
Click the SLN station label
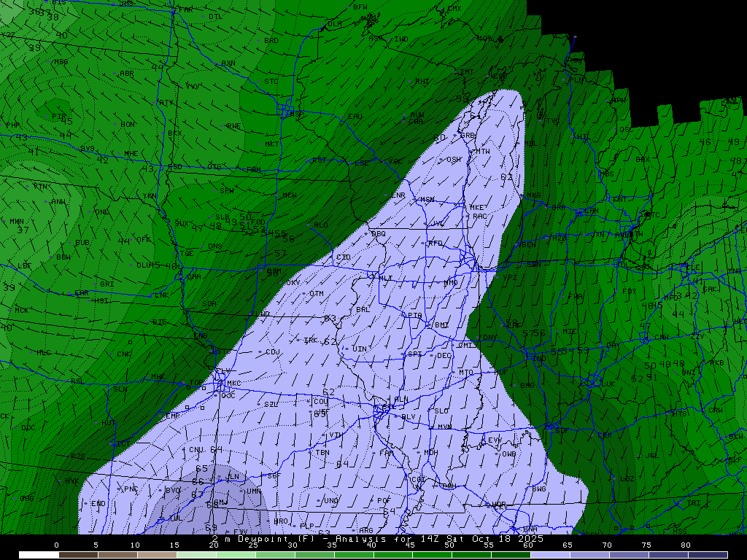[120, 389]
